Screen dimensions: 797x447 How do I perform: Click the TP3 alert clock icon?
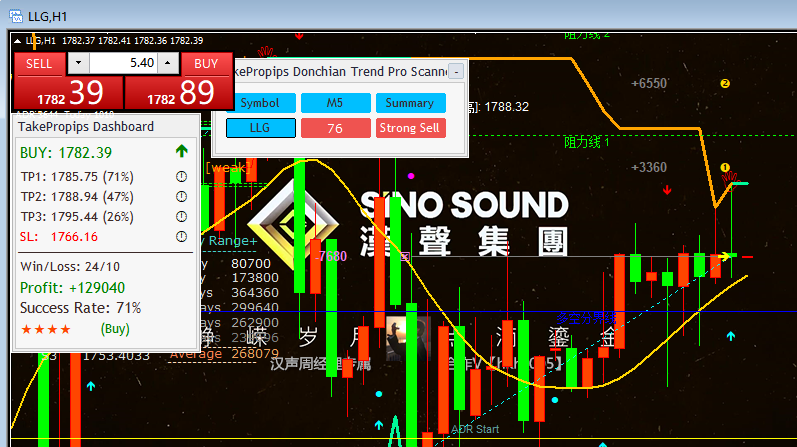[x=181, y=216]
